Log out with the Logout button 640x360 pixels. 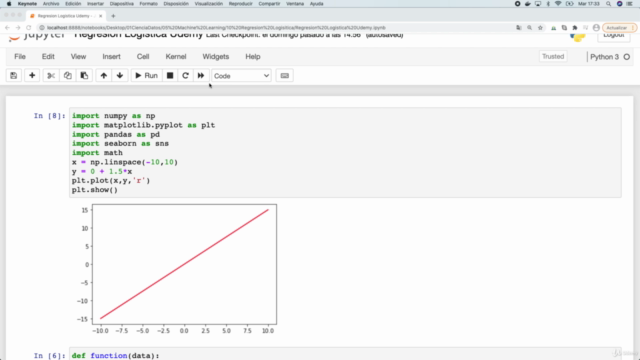[x=613, y=36]
